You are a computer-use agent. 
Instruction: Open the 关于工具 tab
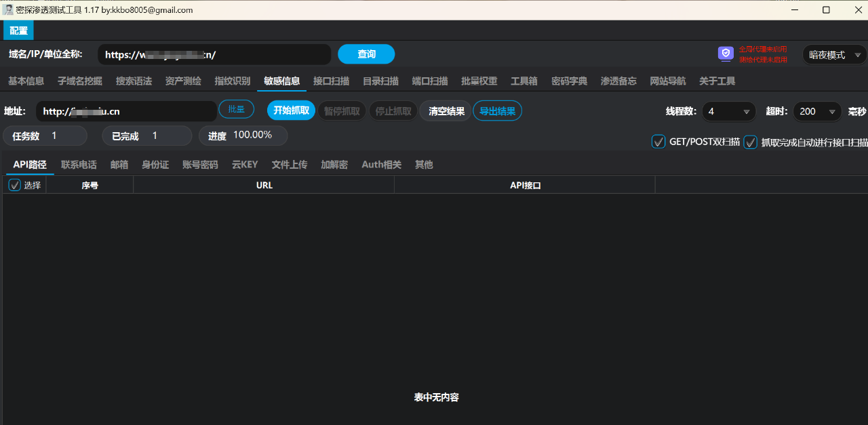(x=717, y=81)
